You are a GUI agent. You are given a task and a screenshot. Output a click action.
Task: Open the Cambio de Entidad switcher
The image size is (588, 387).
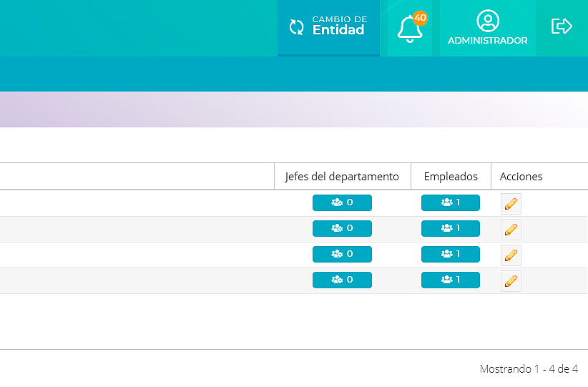coord(328,27)
